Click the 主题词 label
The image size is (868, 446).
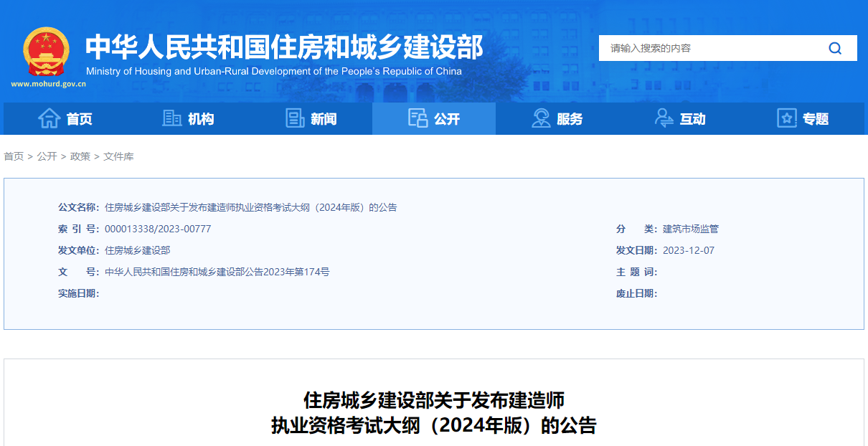[x=637, y=272]
